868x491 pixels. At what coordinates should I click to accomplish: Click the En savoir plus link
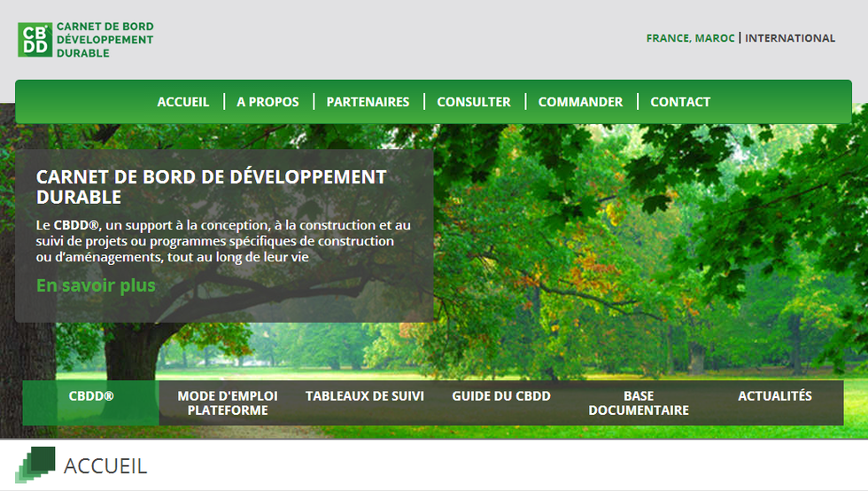(x=96, y=285)
